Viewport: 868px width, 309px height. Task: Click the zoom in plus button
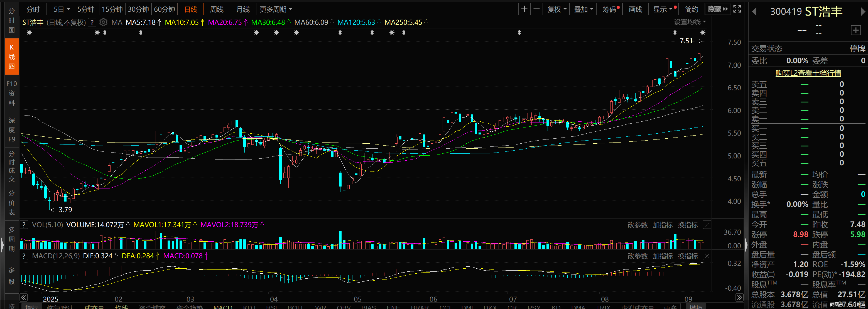524,9
